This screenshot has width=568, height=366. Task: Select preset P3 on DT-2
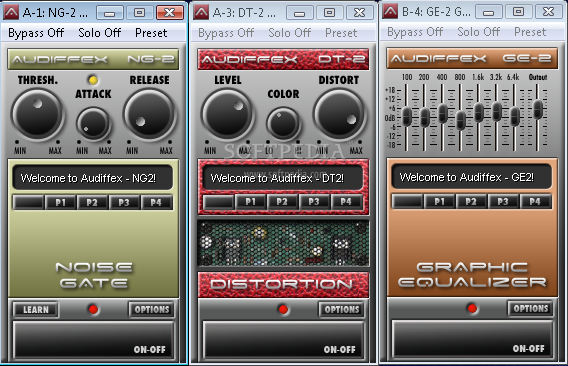314,201
